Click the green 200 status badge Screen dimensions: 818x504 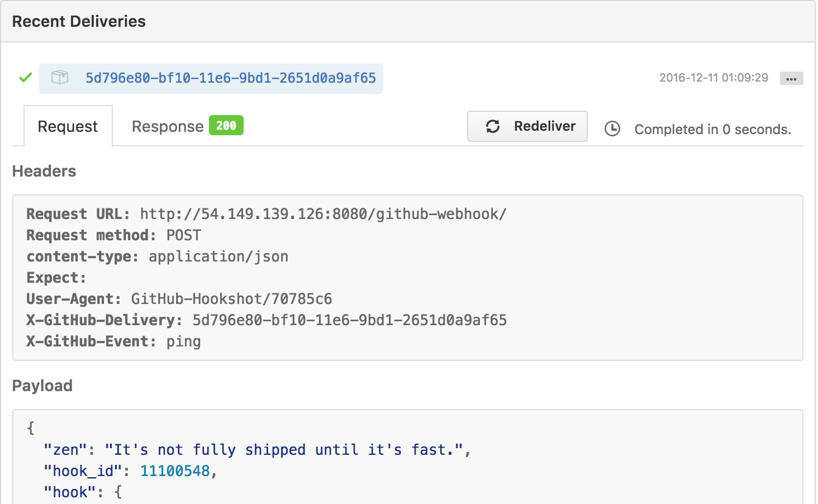(x=226, y=125)
